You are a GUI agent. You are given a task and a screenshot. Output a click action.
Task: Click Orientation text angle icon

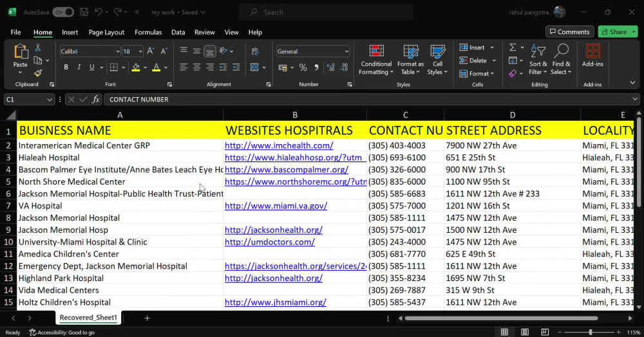[223, 51]
